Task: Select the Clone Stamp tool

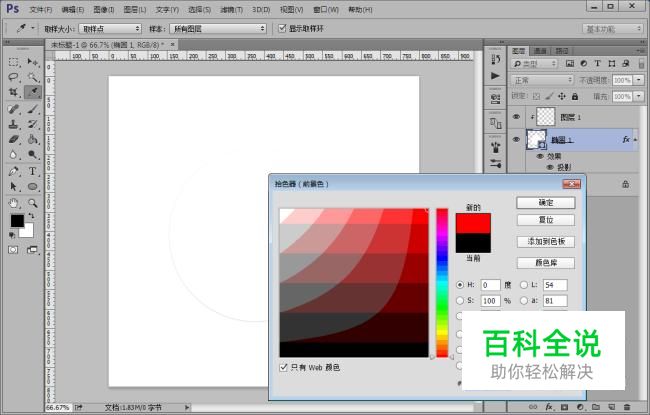Action: pyautogui.click(x=13, y=124)
